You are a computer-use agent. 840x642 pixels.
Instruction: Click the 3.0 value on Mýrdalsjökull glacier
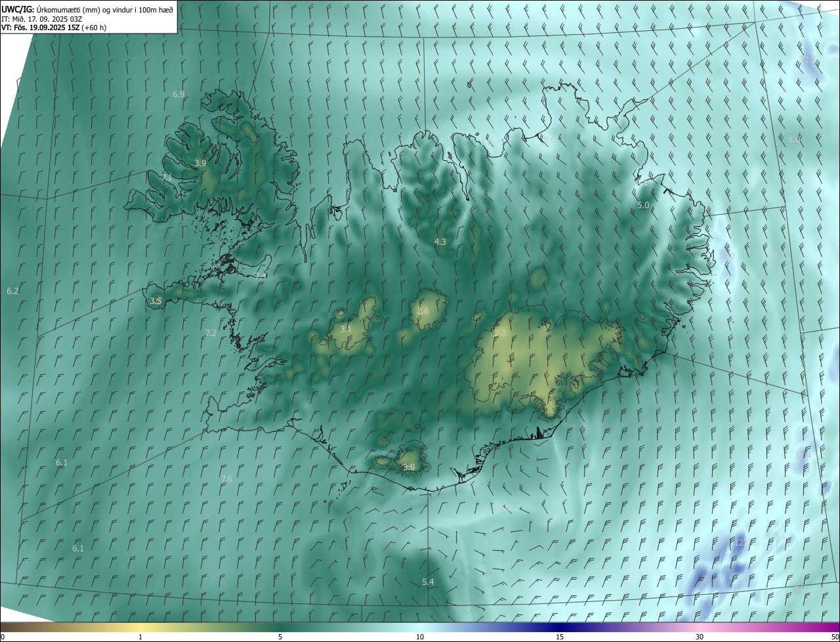(409, 467)
